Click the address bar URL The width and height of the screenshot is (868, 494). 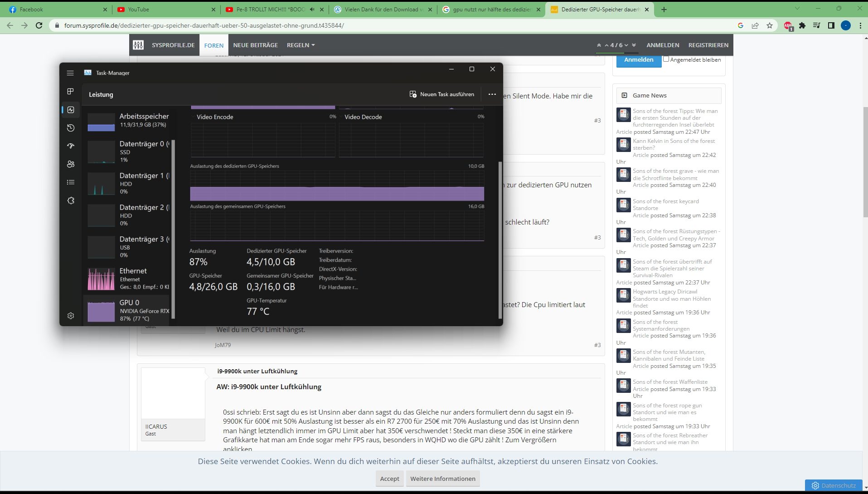204,25
